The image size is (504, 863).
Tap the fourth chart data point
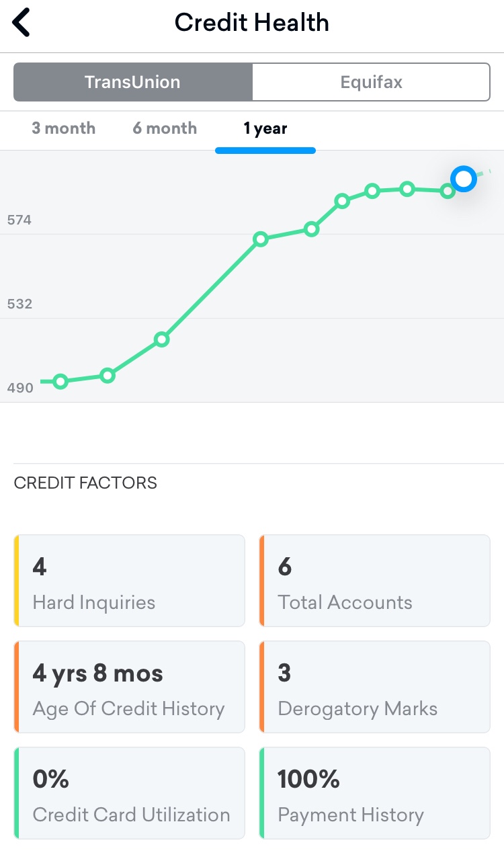[261, 239]
